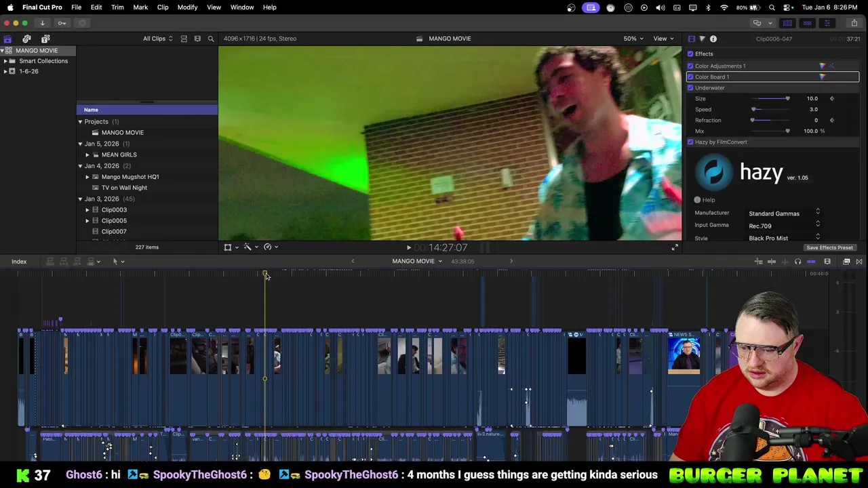Viewport: 868px width, 488px height.
Task: Open the video inspector tab icon
Action: 691,39
